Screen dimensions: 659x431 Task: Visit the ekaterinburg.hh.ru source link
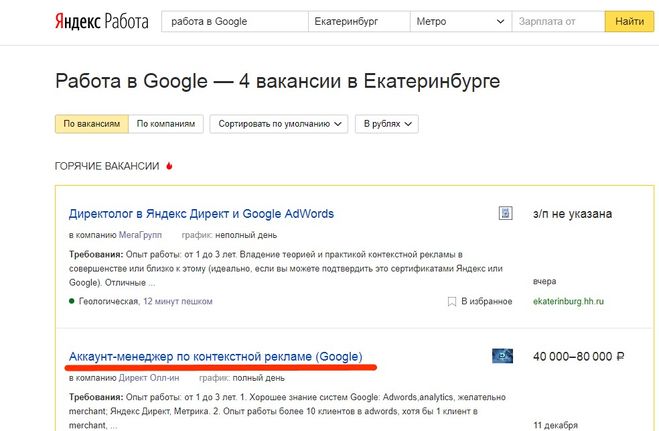(x=569, y=301)
